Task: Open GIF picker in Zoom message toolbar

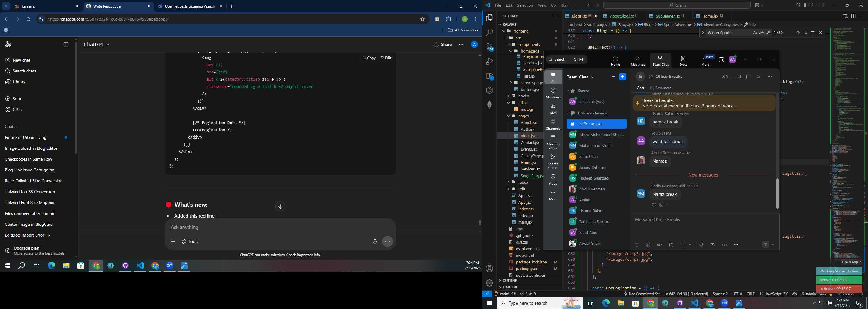Action: pos(659,245)
